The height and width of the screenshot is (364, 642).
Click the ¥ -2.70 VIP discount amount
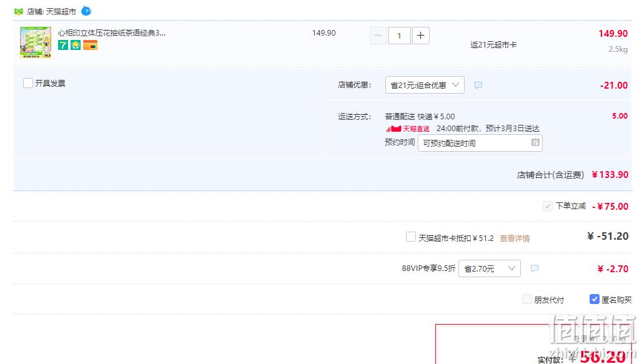pyautogui.click(x=613, y=269)
